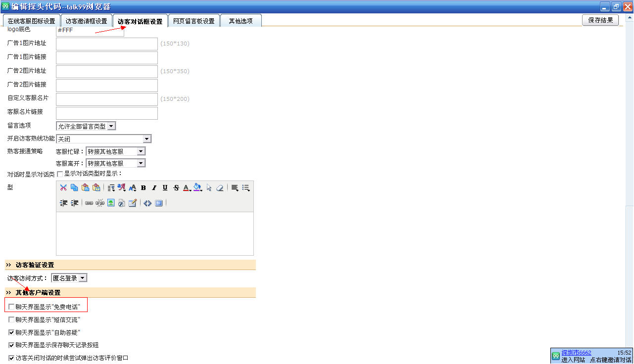Toggle underline formatting in editor
634x364 pixels.
click(x=165, y=188)
